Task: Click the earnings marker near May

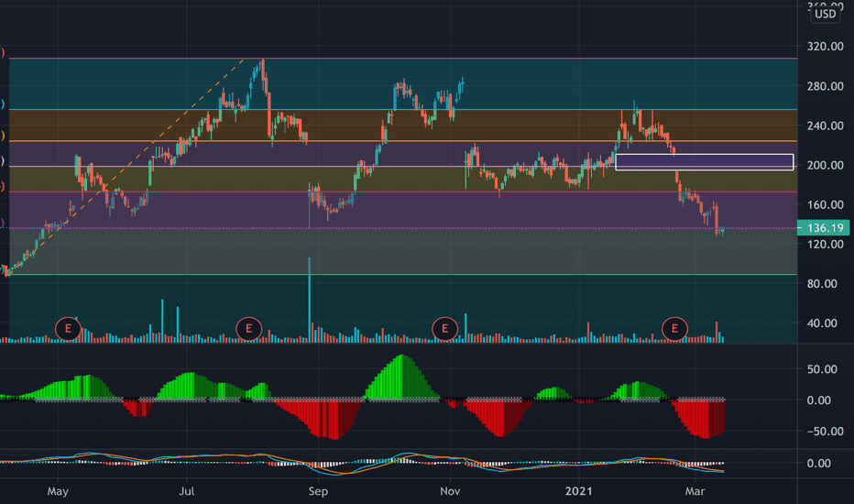Action: click(68, 329)
